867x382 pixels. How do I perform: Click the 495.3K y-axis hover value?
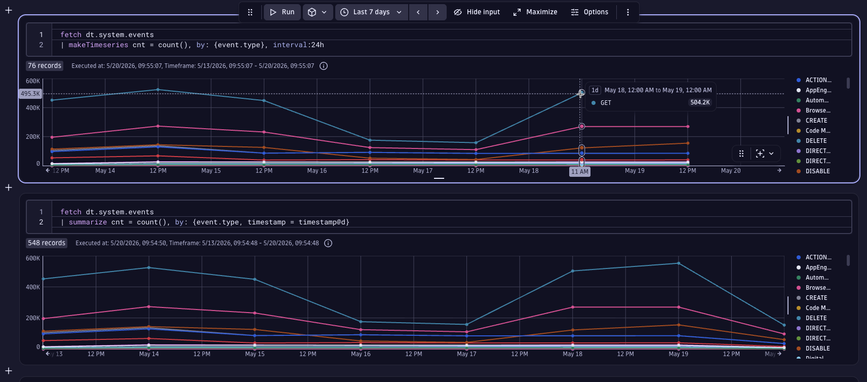tap(30, 94)
